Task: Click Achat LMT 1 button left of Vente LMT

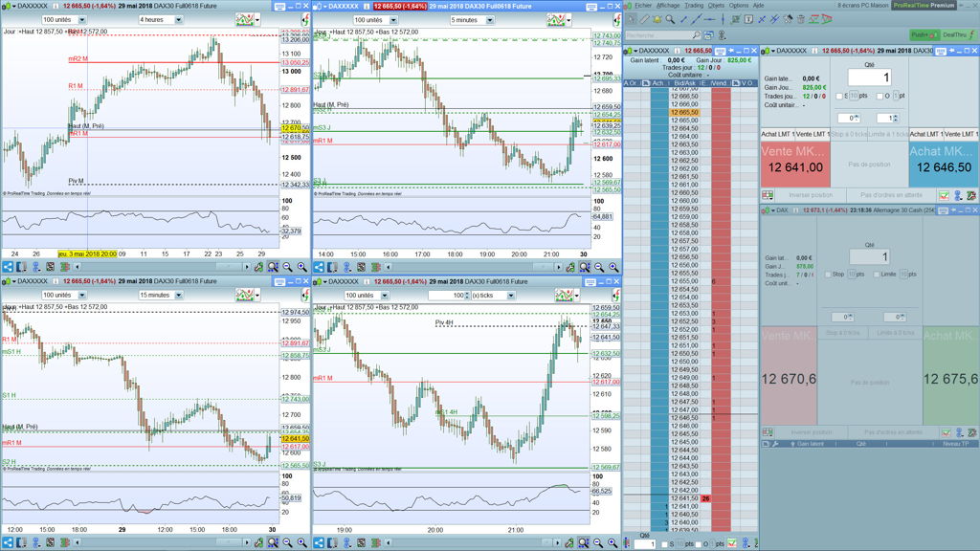Action: (x=777, y=134)
